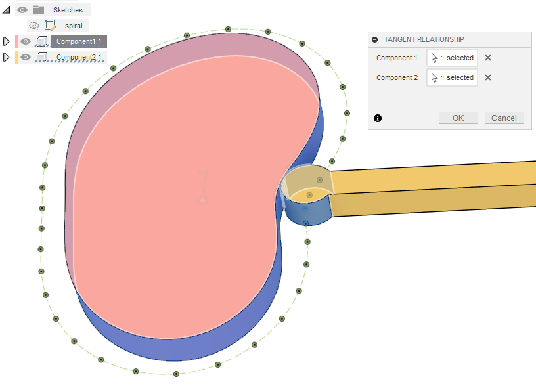Viewport: 536px width, 392px height.
Task: Hide Component1:1 using its eye icon
Action: coord(26,41)
